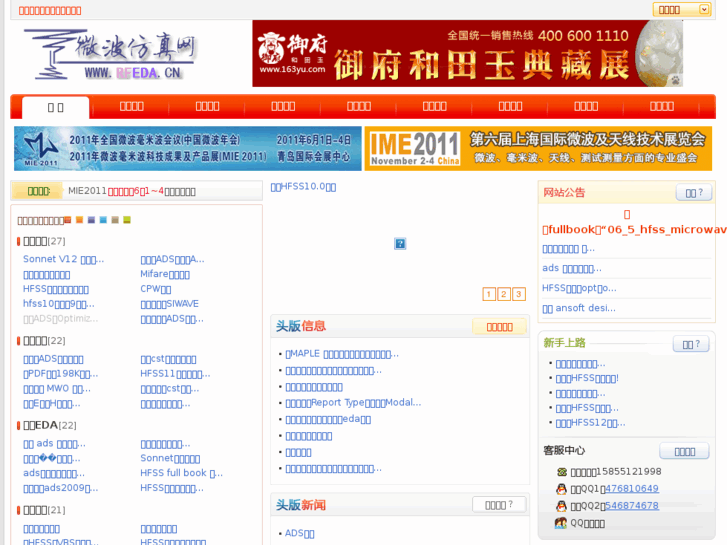Open the PDF 198K article link

point(61,374)
